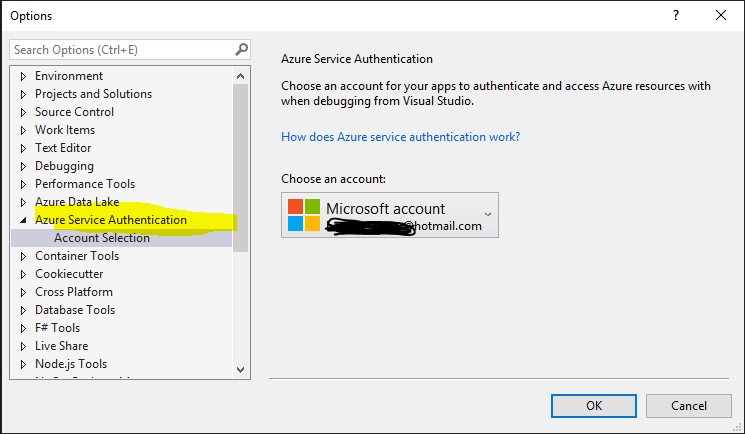The height and width of the screenshot is (434, 745).
Task: Select F# Tools tree item
Action: coord(57,328)
